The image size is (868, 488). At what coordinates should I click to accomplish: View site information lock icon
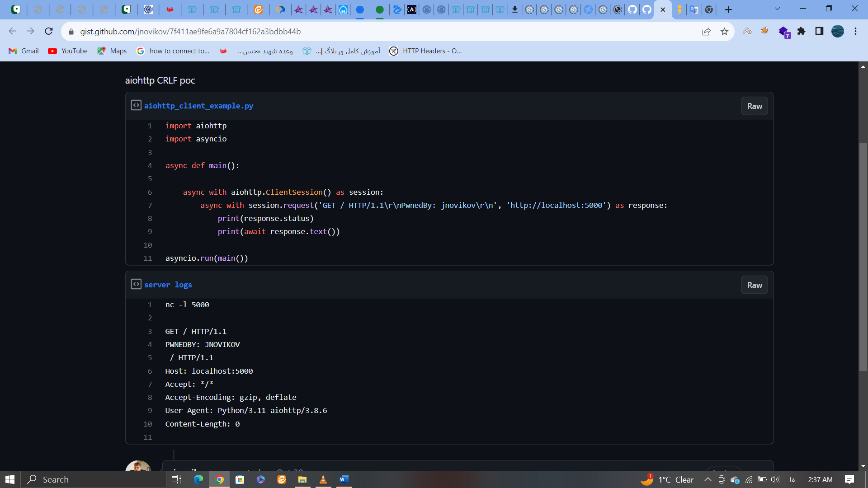coord(71,32)
